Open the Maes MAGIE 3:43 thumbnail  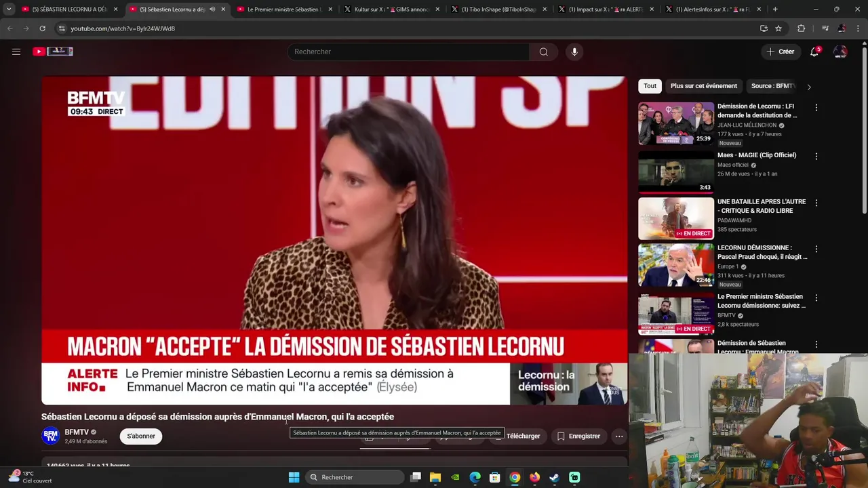point(676,172)
